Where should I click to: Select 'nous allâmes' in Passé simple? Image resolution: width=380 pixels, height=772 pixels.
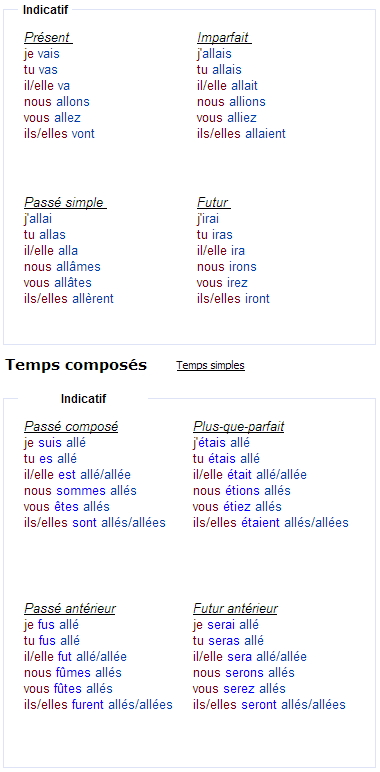pyautogui.click(x=62, y=267)
